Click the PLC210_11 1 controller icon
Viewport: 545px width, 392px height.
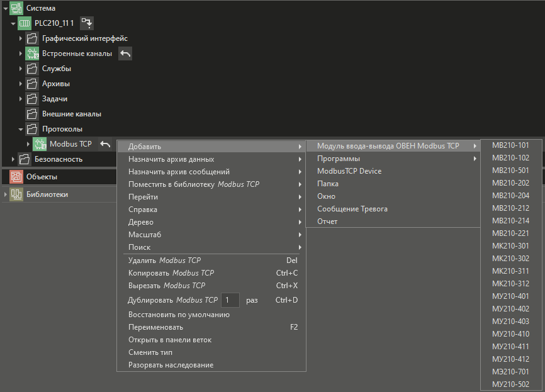[25, 23]
